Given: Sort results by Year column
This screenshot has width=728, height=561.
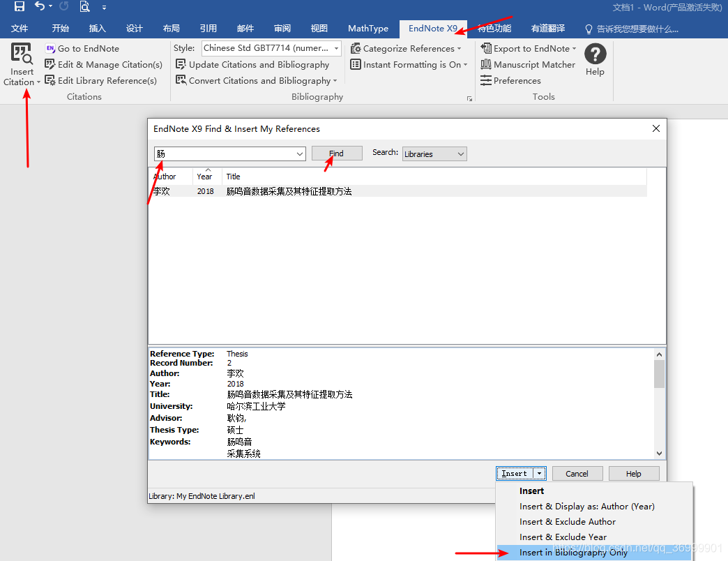Looking at the screenshot, I should coord(207,177).
